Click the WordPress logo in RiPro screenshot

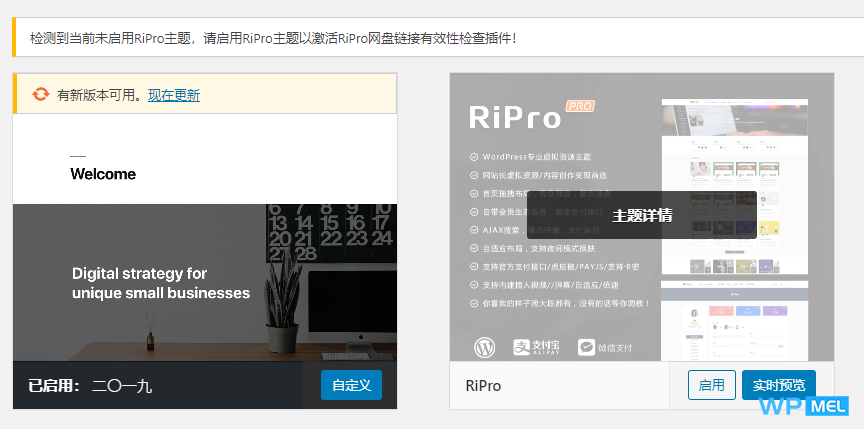pyautogui.click(x=484, y=347)
